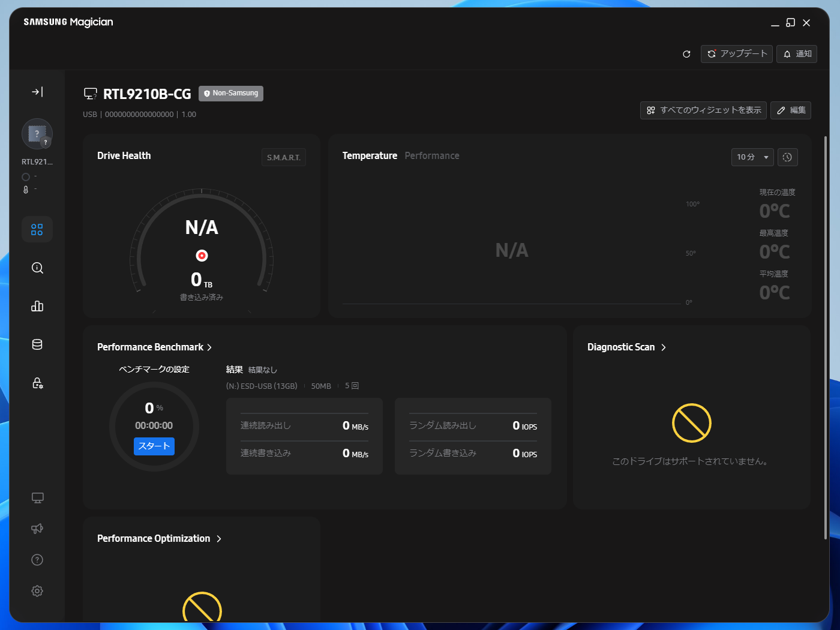The image size is (840, 630).
Task: Click the ベンチマークの設定 label
Action: click(154, 369)
